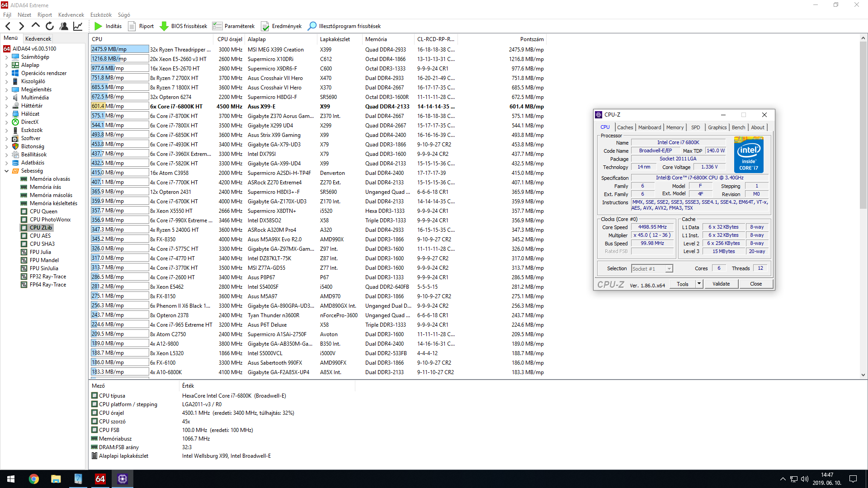The image size is (868, 488).
Task: Click the results list scroll-down arrow
Action: coord(863,375)
